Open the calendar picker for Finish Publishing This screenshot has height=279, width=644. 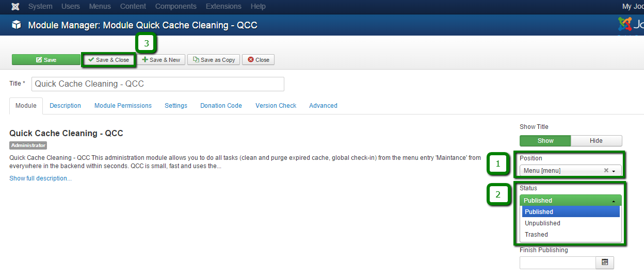coord(605,262)
